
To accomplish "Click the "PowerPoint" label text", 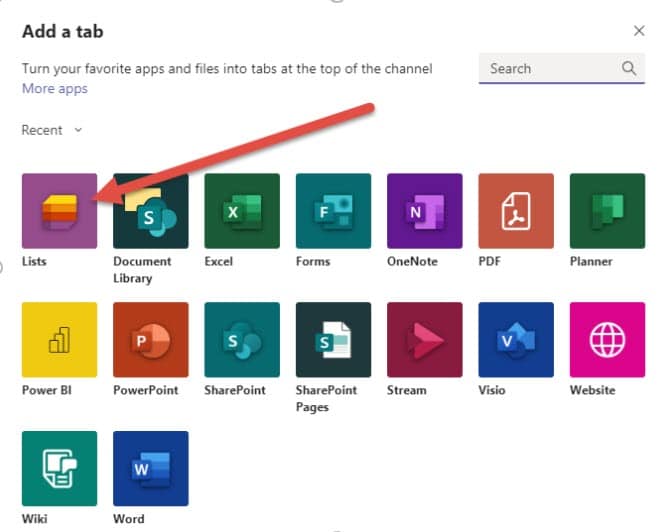I will coord(146,390).
